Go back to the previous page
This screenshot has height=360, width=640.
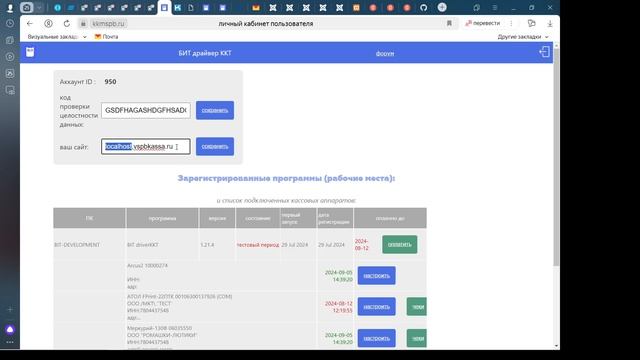click(x=29, y=24)
